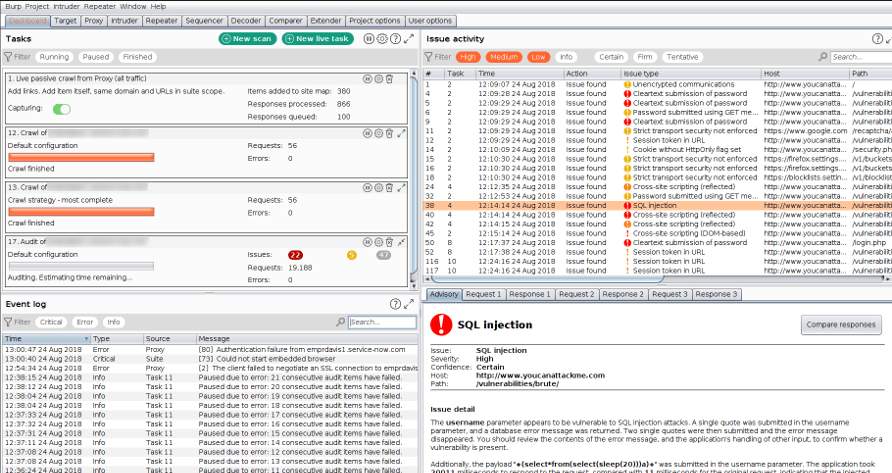Toggle the High severity filter
Viewport: 892px width, 473px height.
point(468,57)
